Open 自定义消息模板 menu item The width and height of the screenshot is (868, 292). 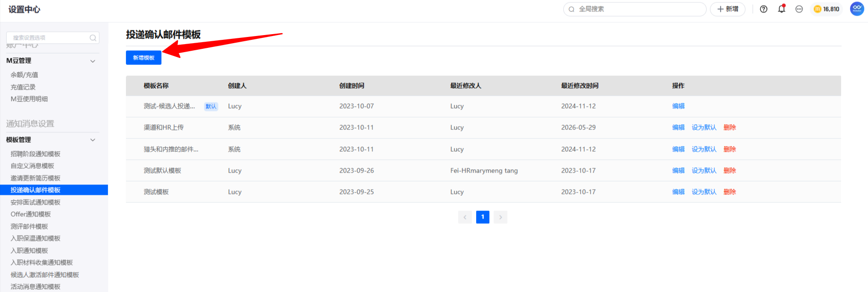coord(32,166)
